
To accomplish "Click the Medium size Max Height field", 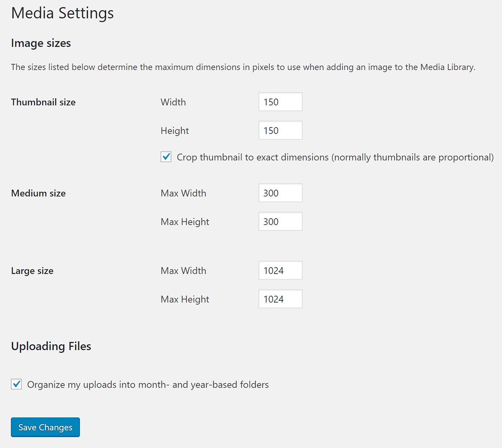I will click(x=280, y=221).
